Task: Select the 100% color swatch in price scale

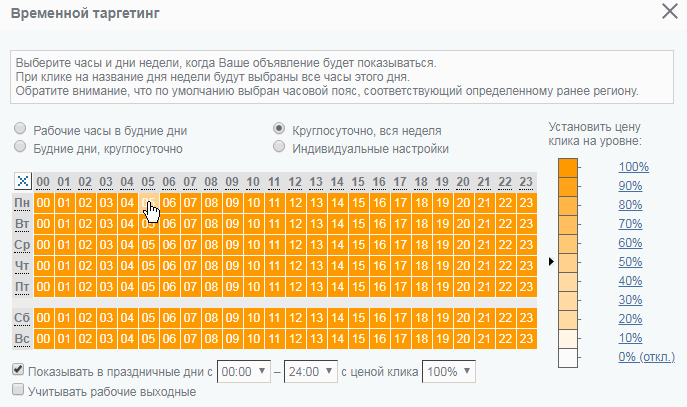Action: coord(568,168)
